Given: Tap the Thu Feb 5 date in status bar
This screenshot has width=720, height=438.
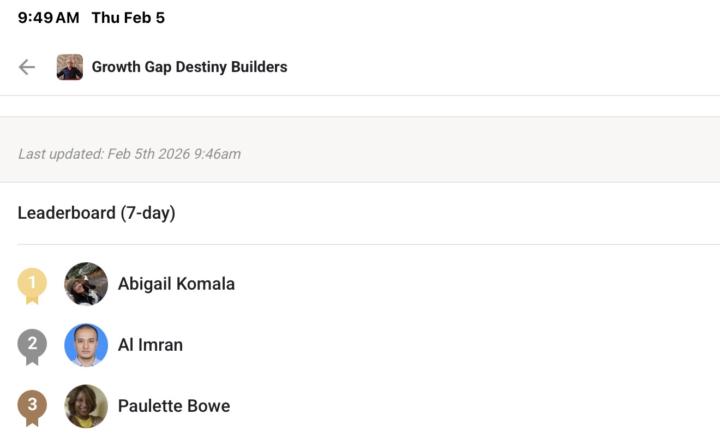Looking at the screenshot, I should (128, 18).
